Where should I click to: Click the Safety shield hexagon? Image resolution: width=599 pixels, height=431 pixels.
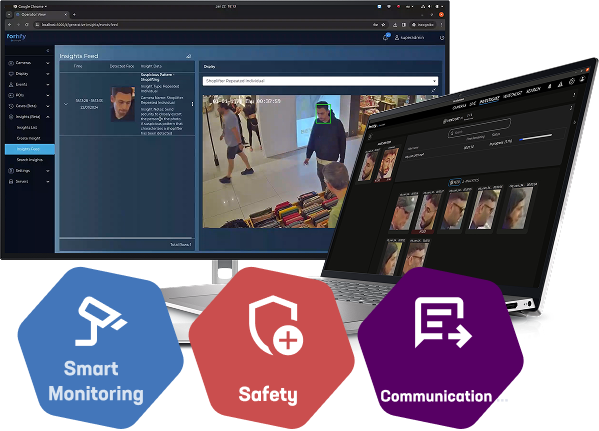point(271,347)
